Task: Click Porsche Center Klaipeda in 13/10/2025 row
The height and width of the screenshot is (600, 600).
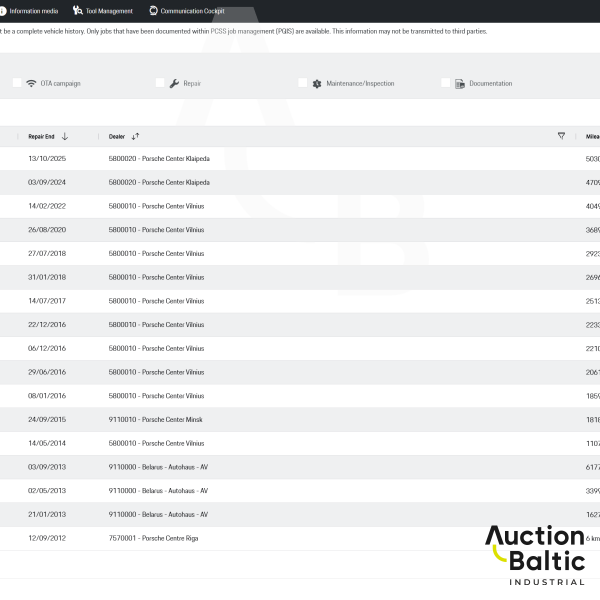Action: (159, 158)
